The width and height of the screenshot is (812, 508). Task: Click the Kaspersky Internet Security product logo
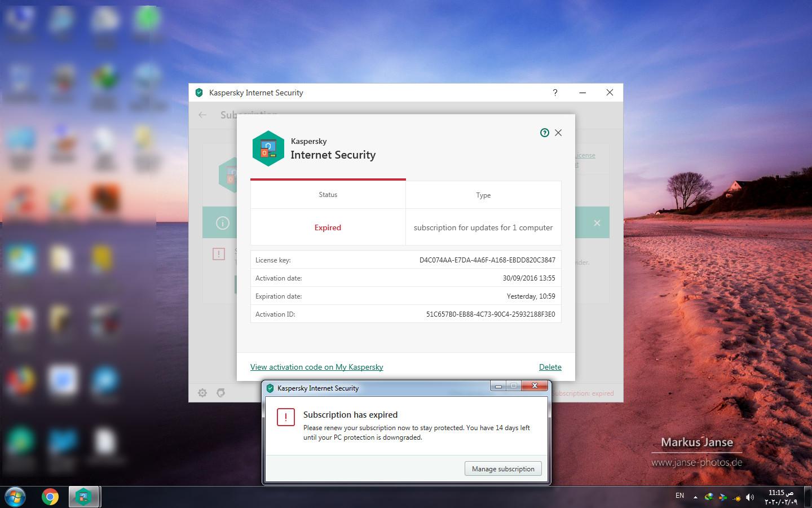click(268, 148)
